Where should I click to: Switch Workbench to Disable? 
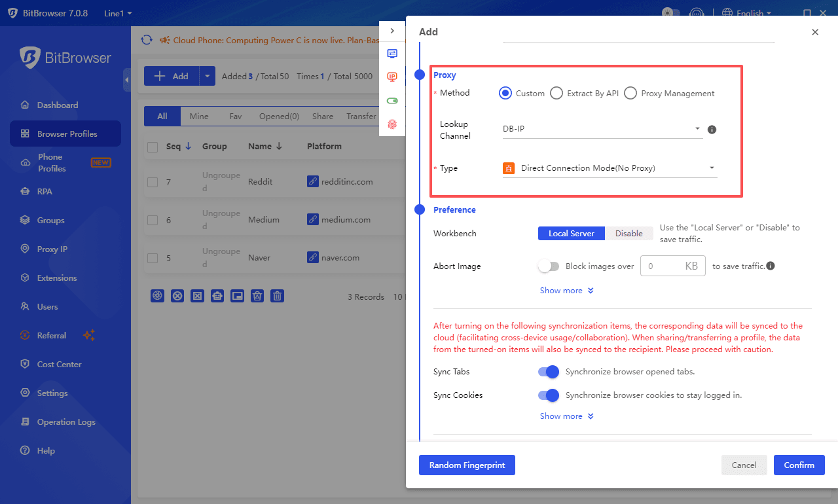[628, 234]
